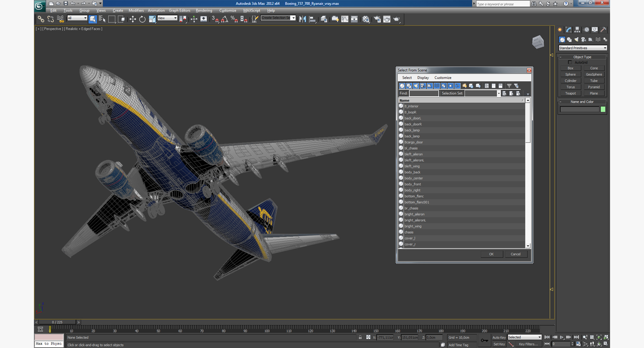This screenshot has width=644, height=348.
Task: Click the Sphere primitive button
Action: point(570,74)
